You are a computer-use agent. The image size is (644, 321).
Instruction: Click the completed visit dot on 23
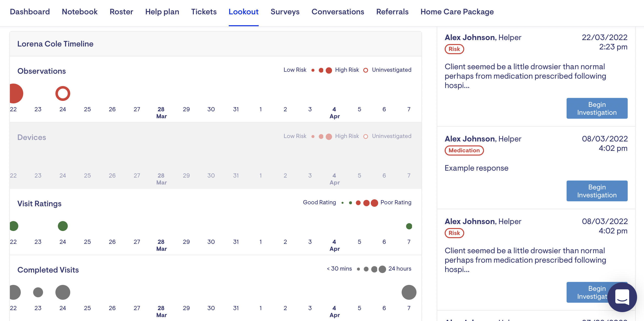pos(38,292)
